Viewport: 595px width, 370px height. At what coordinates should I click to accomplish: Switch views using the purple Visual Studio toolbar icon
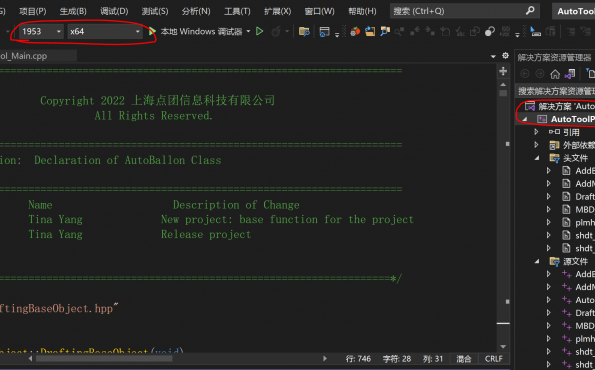coord(570,74)
